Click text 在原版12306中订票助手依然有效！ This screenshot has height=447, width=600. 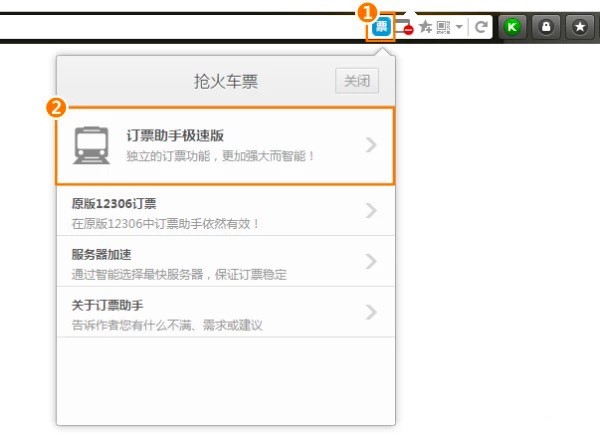pos(166,224)
